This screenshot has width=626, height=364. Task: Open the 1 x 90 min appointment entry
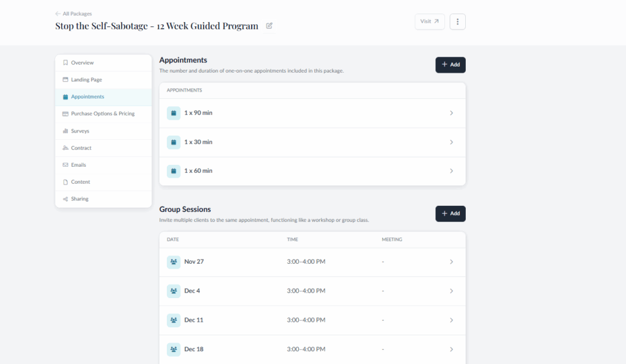[451, 113]
